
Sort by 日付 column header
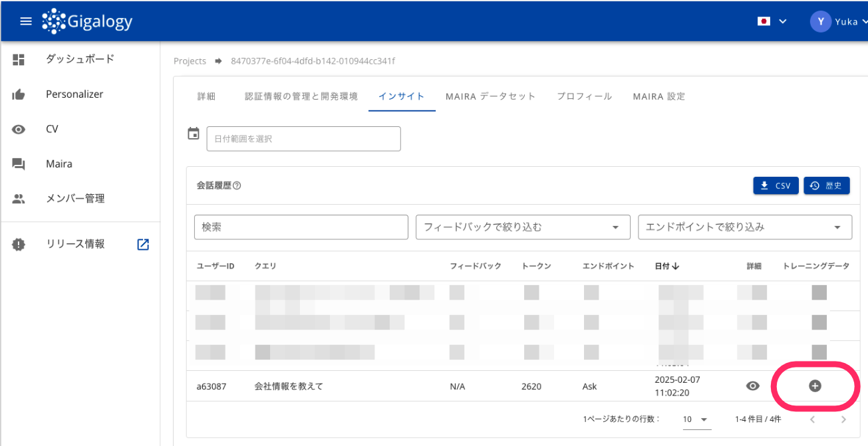pyautogui.click(x=666, y=266)
